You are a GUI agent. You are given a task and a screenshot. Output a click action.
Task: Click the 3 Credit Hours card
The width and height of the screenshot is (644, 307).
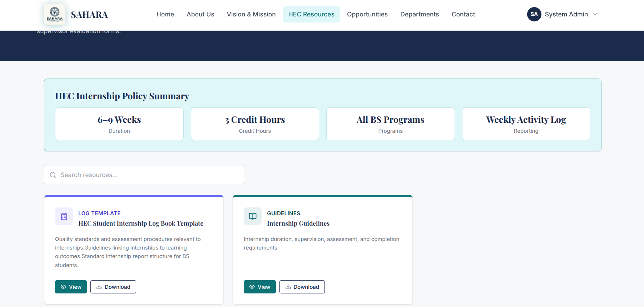pyautogui.click(x=255, y=124)
